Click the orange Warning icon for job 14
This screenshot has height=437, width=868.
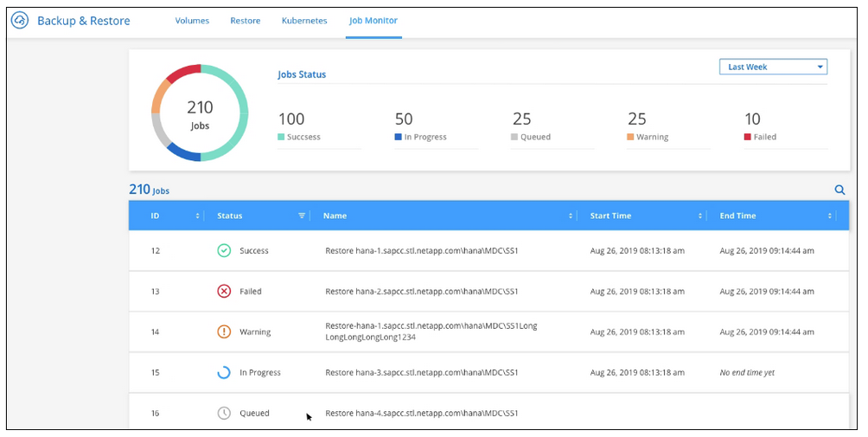(x=224, y=331)
